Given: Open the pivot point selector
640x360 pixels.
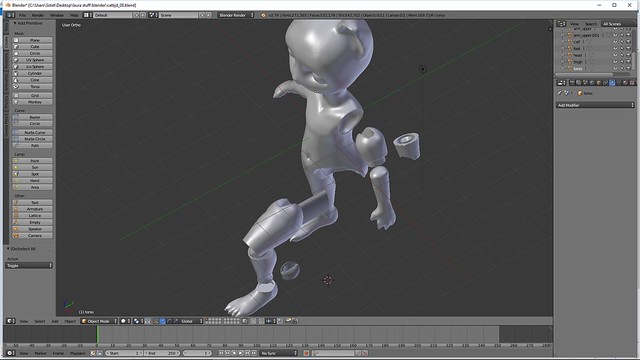Looking at the screenshot, I should point(138,321).
